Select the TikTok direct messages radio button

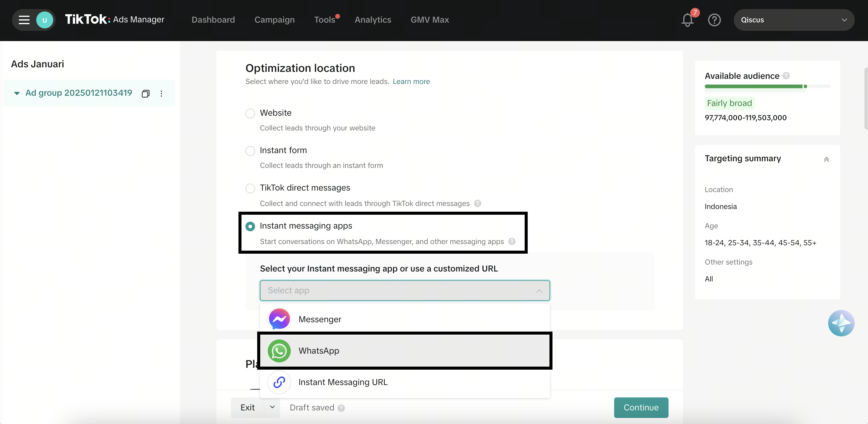click(250, 188)
